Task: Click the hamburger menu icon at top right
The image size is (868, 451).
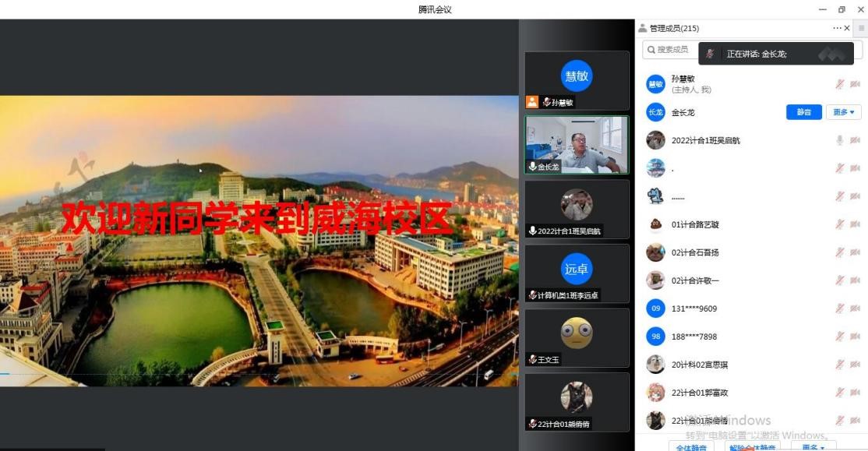Action: 861,28
